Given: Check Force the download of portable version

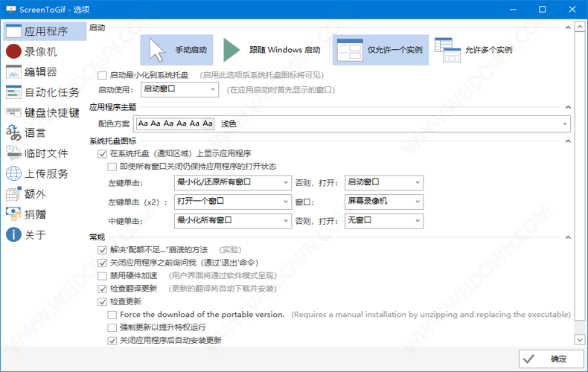Looking at the screenshot, I should click(x=112, y=315).
